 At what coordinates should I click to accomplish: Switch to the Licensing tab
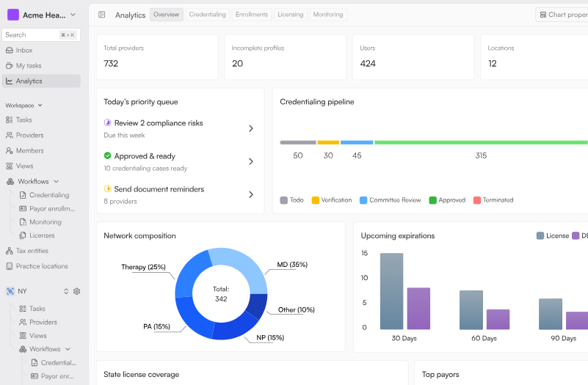pyautogui.click(x=291, y=15)
